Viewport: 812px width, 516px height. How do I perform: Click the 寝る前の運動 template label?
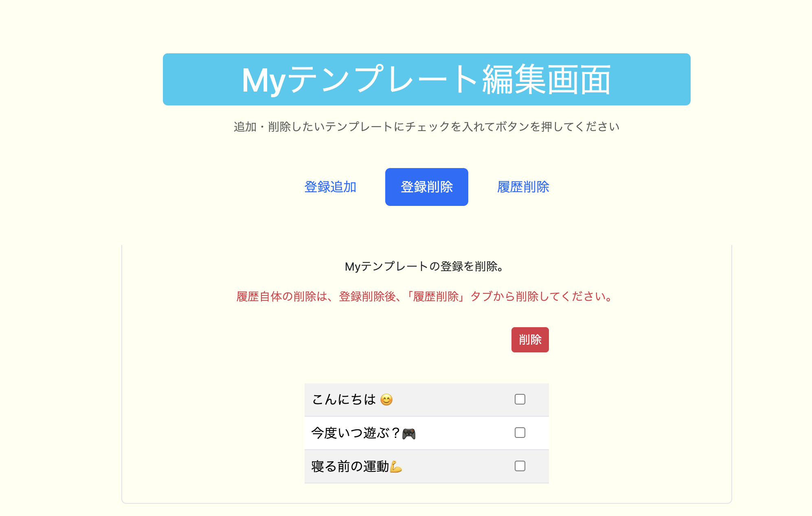tap(350, 466)
